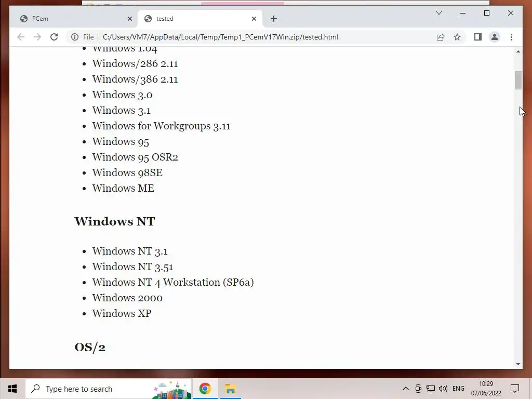Image resolution: width=532 pixels, height=399 pixels.
Task: Open the side panel icon
Action: point(478,37)
